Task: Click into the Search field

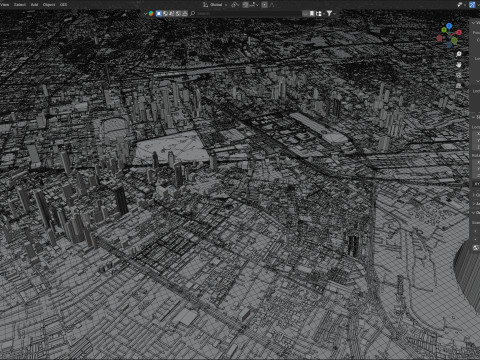Action: tap(248, 13)
